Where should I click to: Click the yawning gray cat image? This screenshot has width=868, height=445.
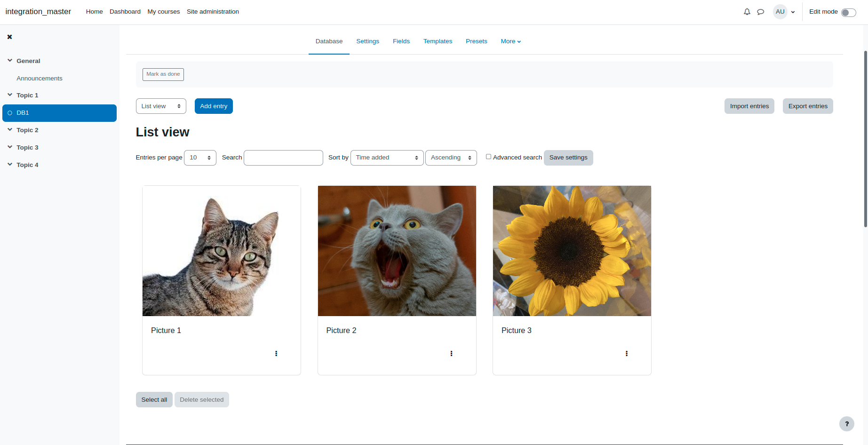pos(397,251)
